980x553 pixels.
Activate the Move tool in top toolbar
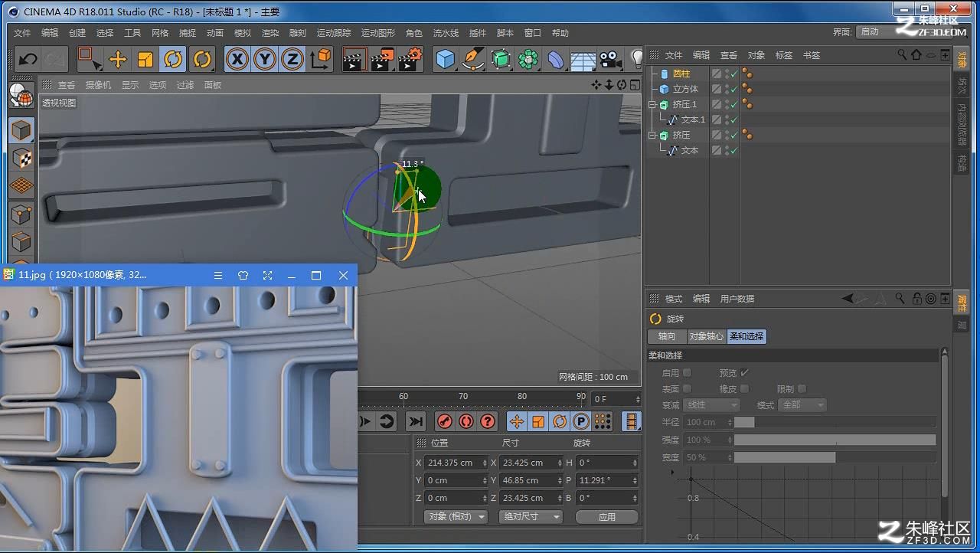pyautogui.click(x=118, y=59)
